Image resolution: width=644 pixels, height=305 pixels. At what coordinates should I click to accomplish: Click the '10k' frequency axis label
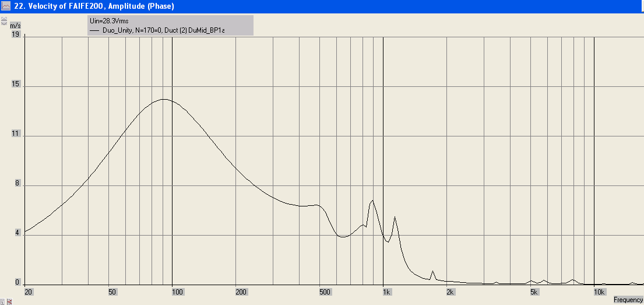(599, 292)
